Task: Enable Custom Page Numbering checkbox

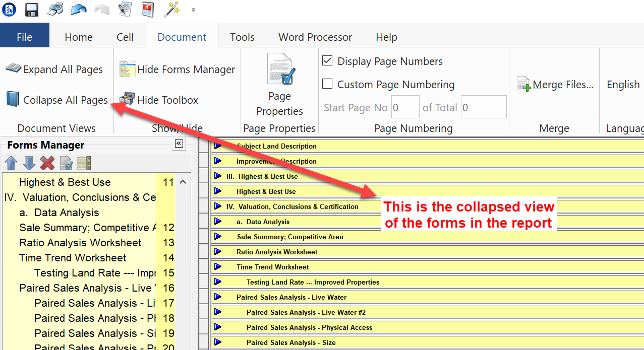Action: coord(327,84)
